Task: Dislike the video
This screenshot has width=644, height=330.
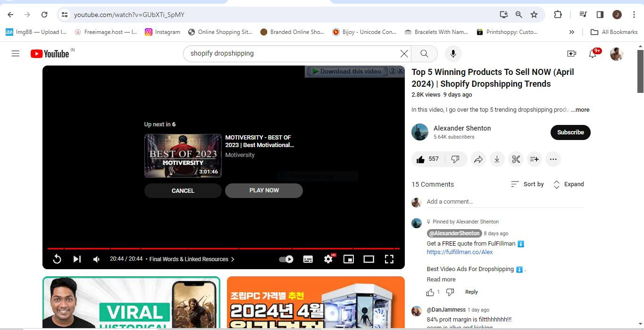Action: coord(455,159)
